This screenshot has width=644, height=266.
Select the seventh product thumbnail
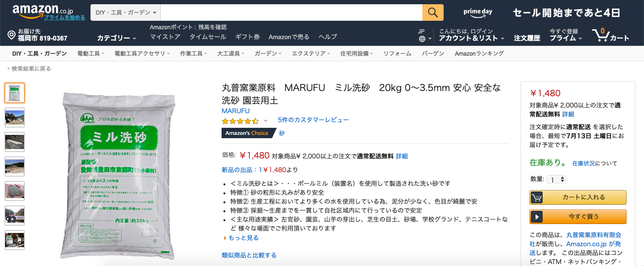click(15, 240)
